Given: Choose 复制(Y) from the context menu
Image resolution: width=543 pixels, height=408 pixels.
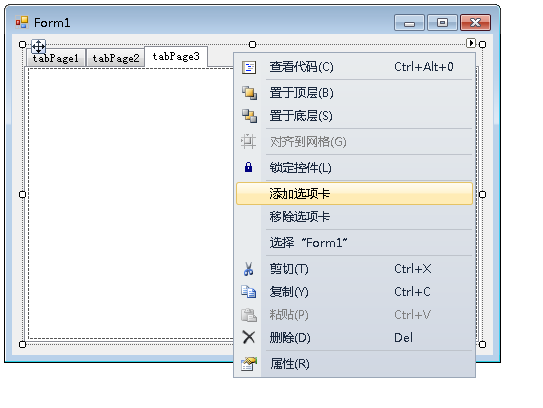Looking at the screenshot, I should point(354,292).
